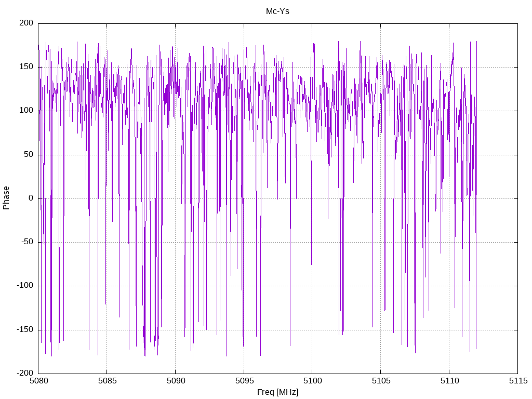This screenshot has width=532, height=399.
Task: Click the x-axis label "Freq [MHz]"
Action: click(x=277, y=392)
